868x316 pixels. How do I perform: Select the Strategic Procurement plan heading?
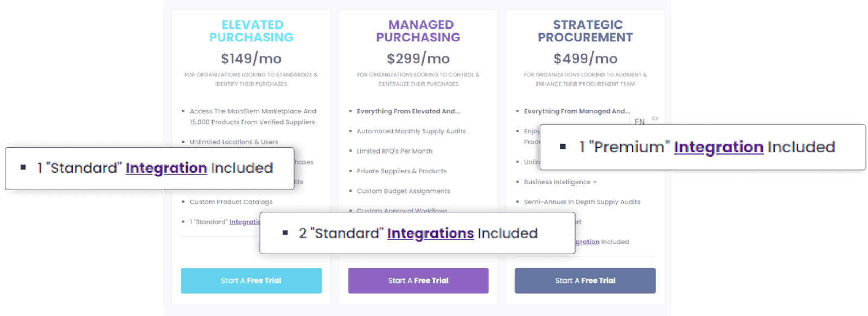point(585,31)
